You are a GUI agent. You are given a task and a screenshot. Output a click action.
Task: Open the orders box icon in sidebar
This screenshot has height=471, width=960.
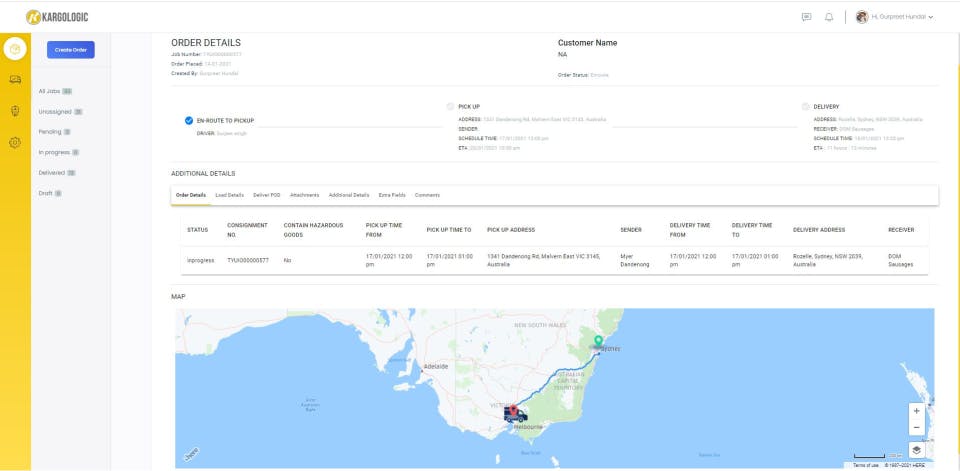(x=15, y=48)
